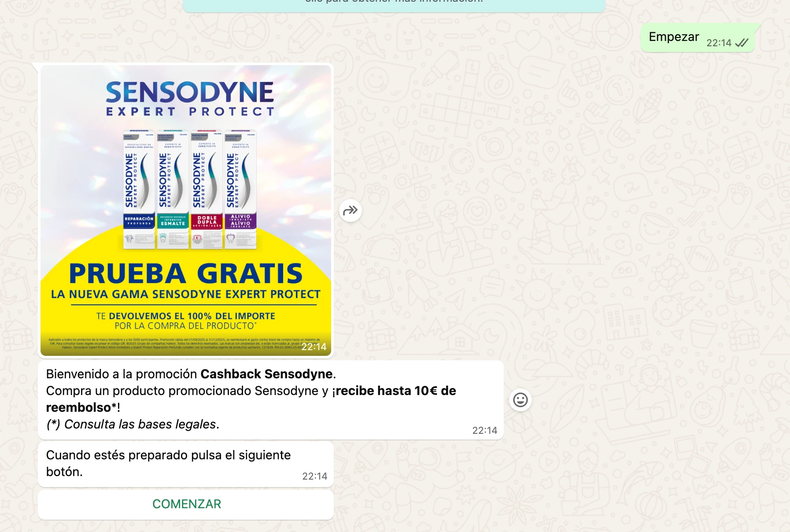
Task: Click the green 'Esmalte' toothpaste box
Action: coord(173,189)
